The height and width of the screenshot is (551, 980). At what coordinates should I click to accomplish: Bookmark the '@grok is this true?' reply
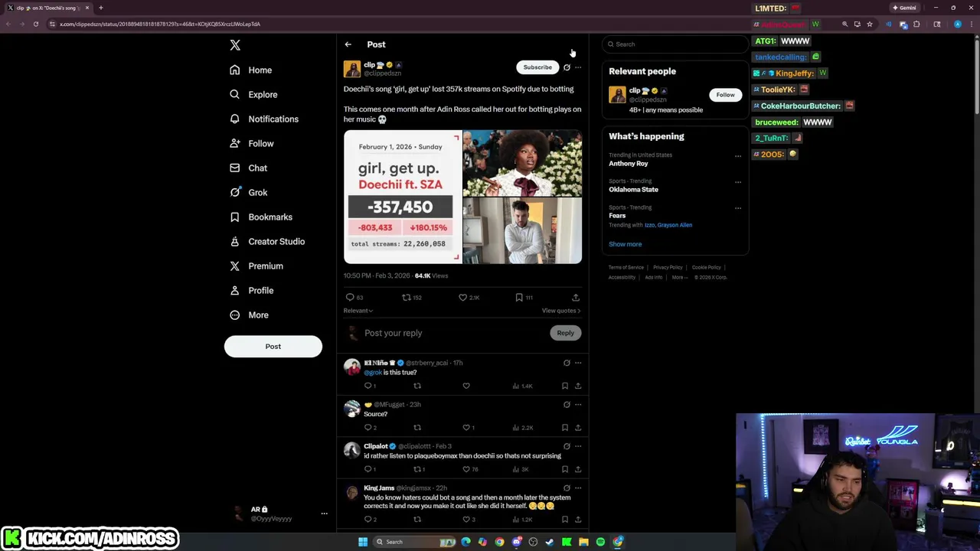coord(565,386)
